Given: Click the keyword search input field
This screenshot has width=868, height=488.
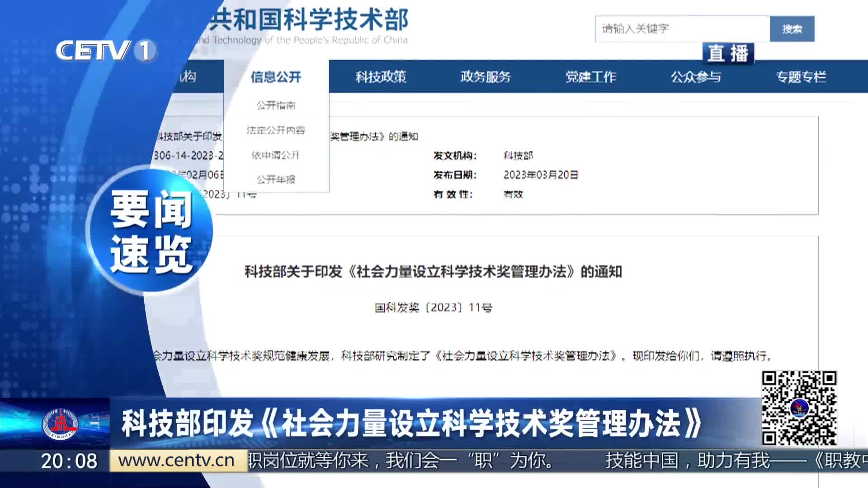Looking at the screenshot, I should click(x=682, y=29).
